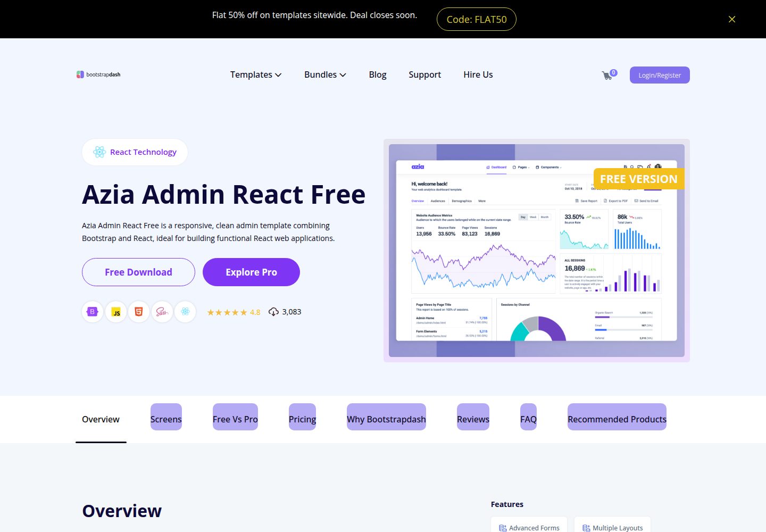Click the Free Download button
The width and height of the screenshot is (766, 532).
coord(138,272)
